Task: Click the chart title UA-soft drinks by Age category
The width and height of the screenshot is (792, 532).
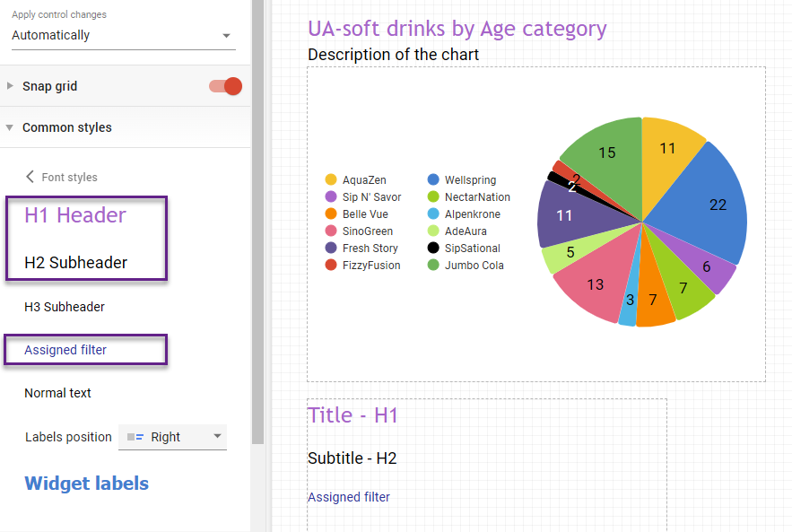Action: [x=457, y=29]
